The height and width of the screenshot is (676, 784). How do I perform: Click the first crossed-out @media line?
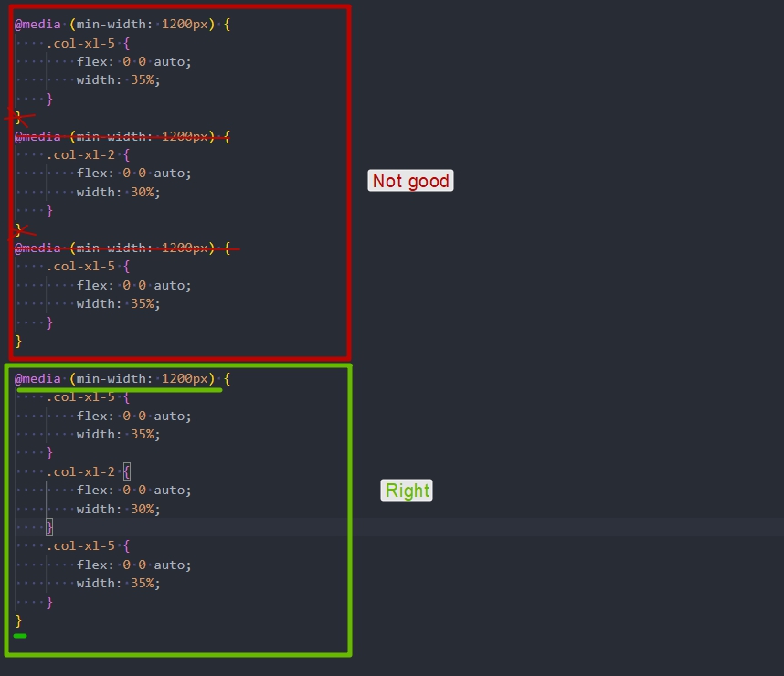click(122, 136)
